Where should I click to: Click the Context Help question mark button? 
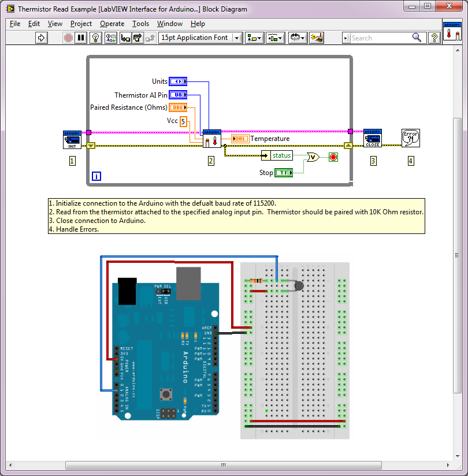coord(435,38)
